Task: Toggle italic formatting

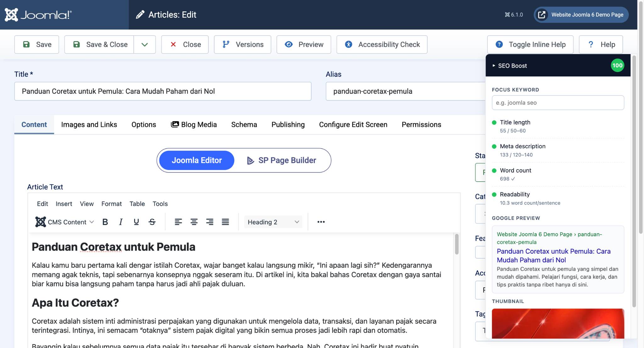Action: pyautogui.click(x=121, y=222)
